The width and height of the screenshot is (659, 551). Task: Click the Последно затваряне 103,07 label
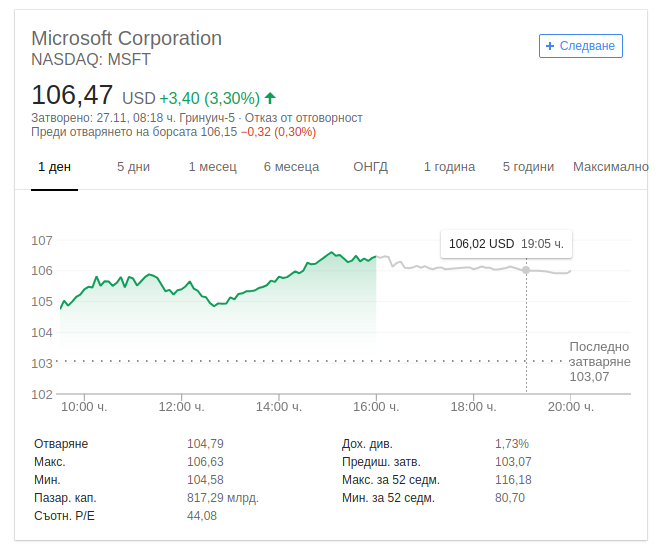coord(600,361)
